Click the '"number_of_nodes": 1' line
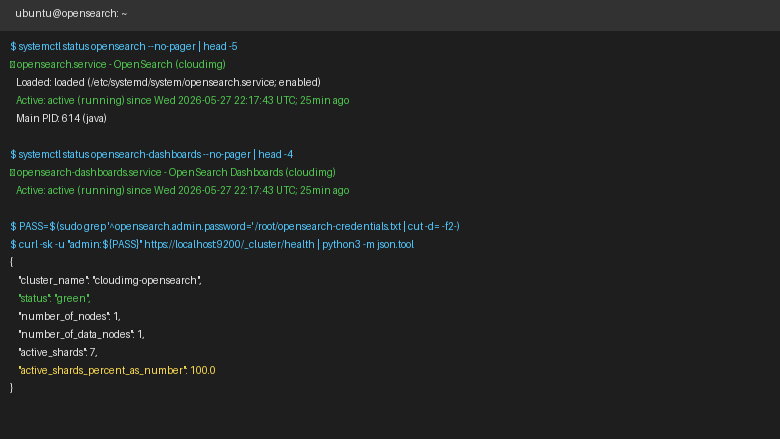780x439 pixels. pyautogui.click(x=69, y=316)
